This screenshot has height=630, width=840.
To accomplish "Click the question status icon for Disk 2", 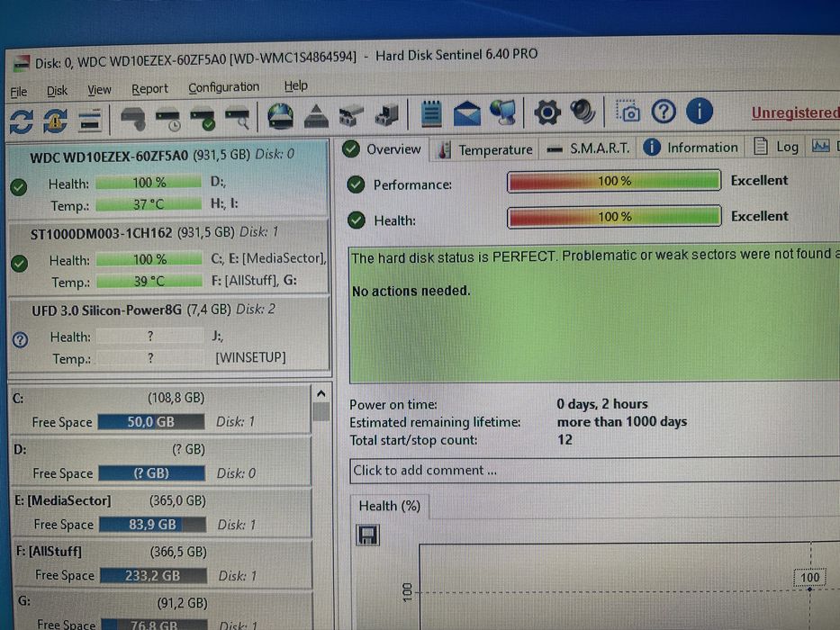I will tap(21, 339).
